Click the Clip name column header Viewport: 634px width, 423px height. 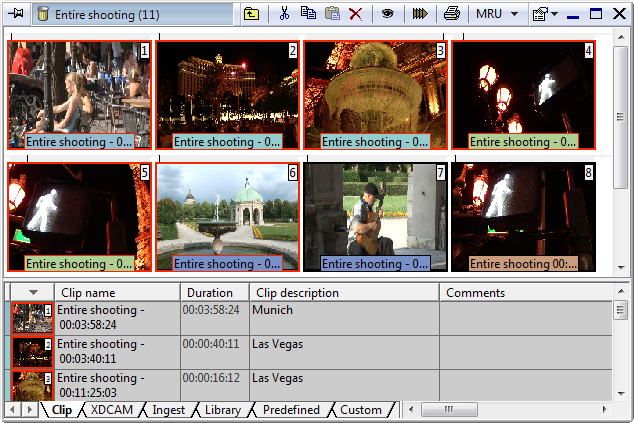pos(117,292)
